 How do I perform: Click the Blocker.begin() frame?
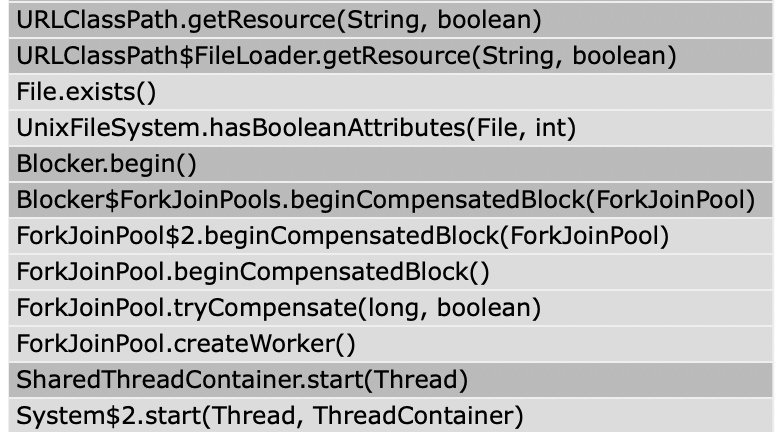point(390,164)
